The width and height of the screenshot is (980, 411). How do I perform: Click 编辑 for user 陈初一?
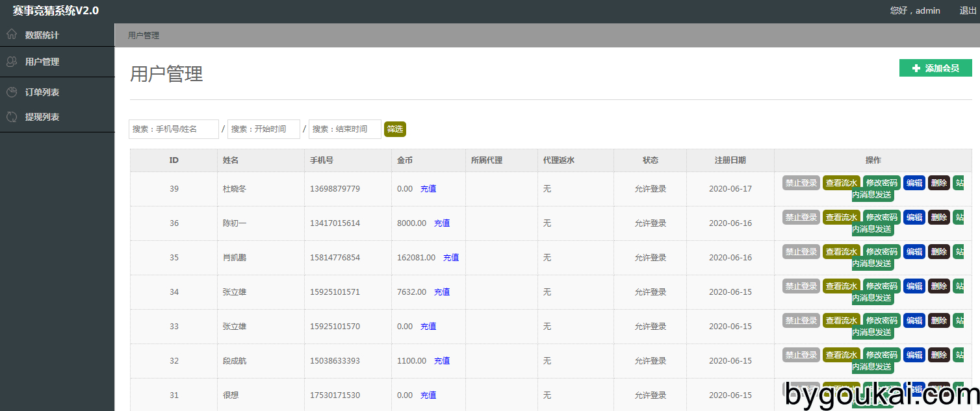click(x=914, y=218)
